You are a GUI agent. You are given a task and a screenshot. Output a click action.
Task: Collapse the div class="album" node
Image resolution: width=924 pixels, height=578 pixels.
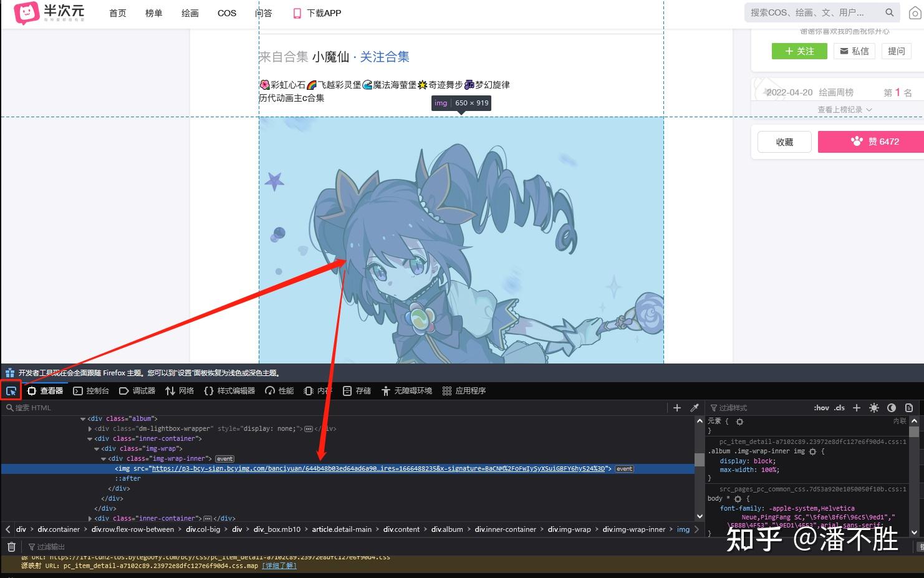tap(83, 419)
